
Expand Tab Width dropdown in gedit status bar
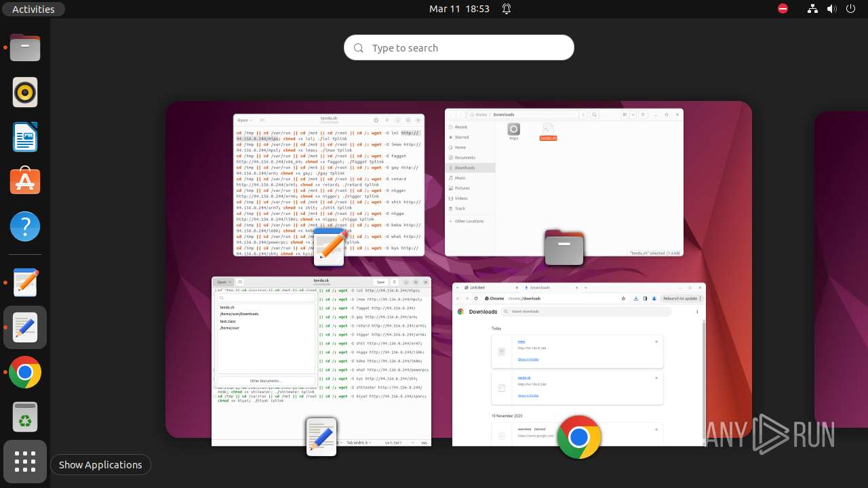pyautogui.click(x=359, y=443)
